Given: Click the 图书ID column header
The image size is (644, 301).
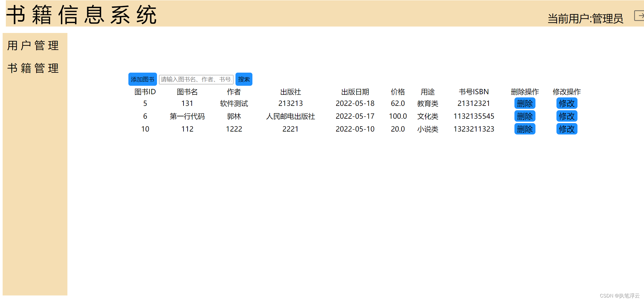Looking at the screenshot, I should (x=145, y=92).
